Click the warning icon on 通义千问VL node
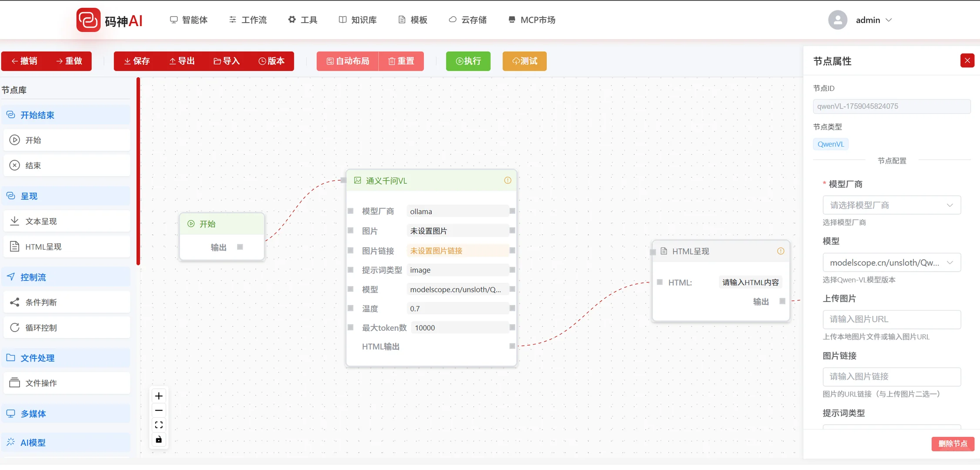Screen dimensions: 980x470 tap(507, 180)
